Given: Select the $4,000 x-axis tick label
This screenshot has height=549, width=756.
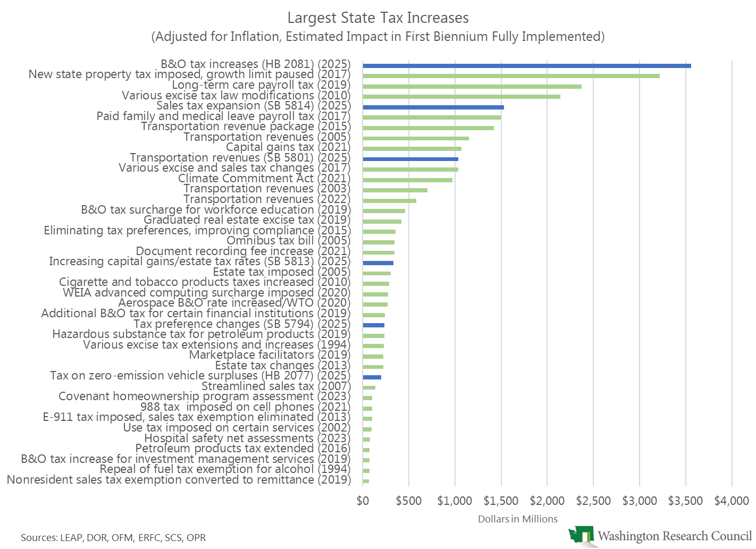Looking at the screenshot, I should click(x=732, y=501).
